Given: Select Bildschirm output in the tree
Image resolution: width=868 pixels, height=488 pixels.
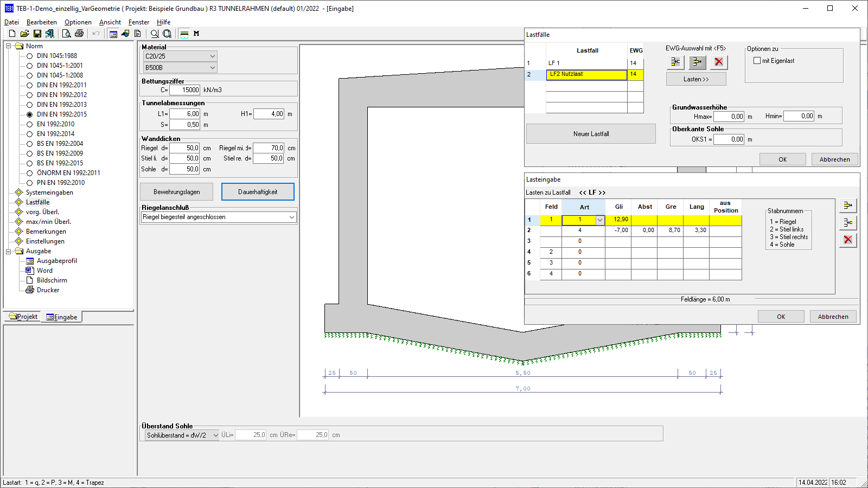Looking at the screenshot, I should click(52, 280).
